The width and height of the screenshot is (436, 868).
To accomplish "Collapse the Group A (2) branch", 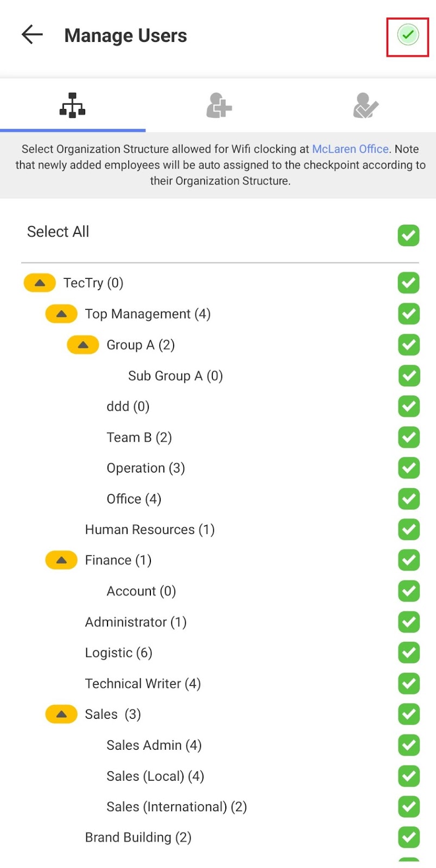I will point(83,344).
